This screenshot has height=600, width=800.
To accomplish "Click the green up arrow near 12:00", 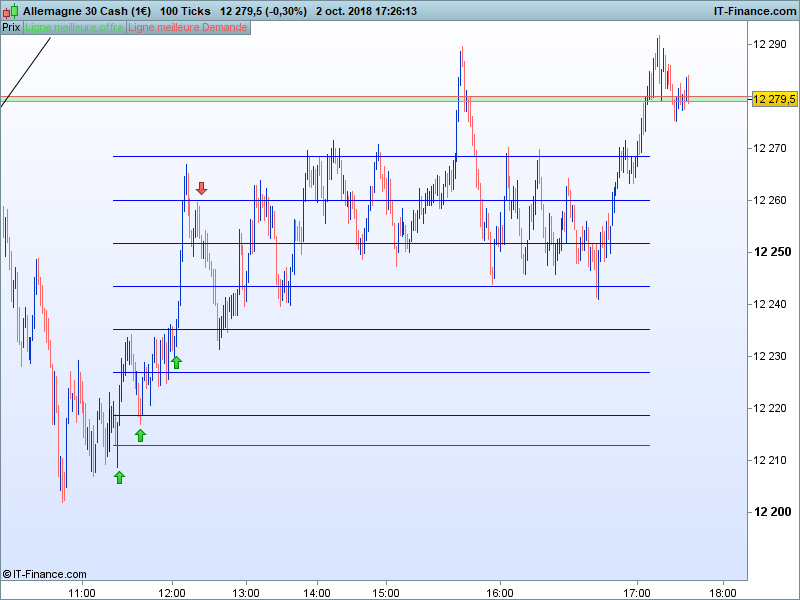I will (176, 362).
